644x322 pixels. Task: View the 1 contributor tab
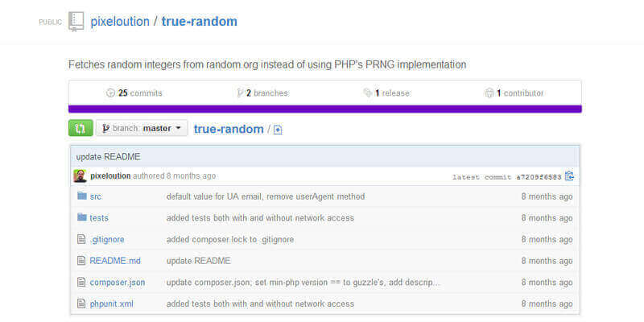coord(514,93)
